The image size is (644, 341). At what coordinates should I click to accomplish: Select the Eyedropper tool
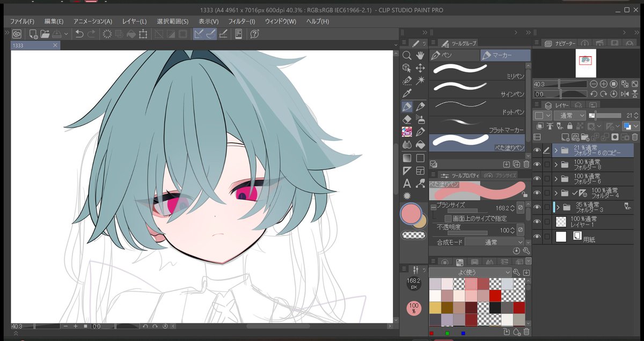coord(407,94)
